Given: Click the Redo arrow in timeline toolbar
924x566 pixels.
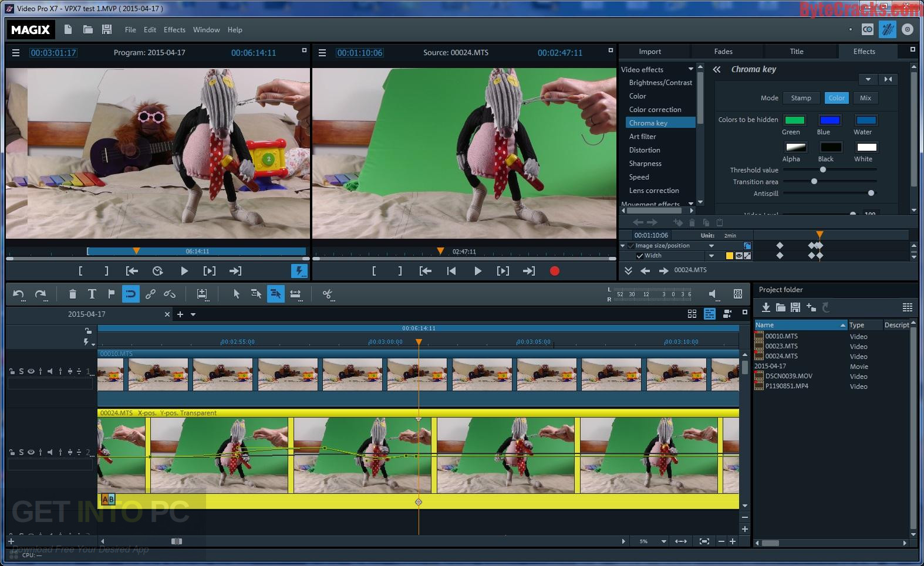Looking at the screenshot, I should [41, 294].
